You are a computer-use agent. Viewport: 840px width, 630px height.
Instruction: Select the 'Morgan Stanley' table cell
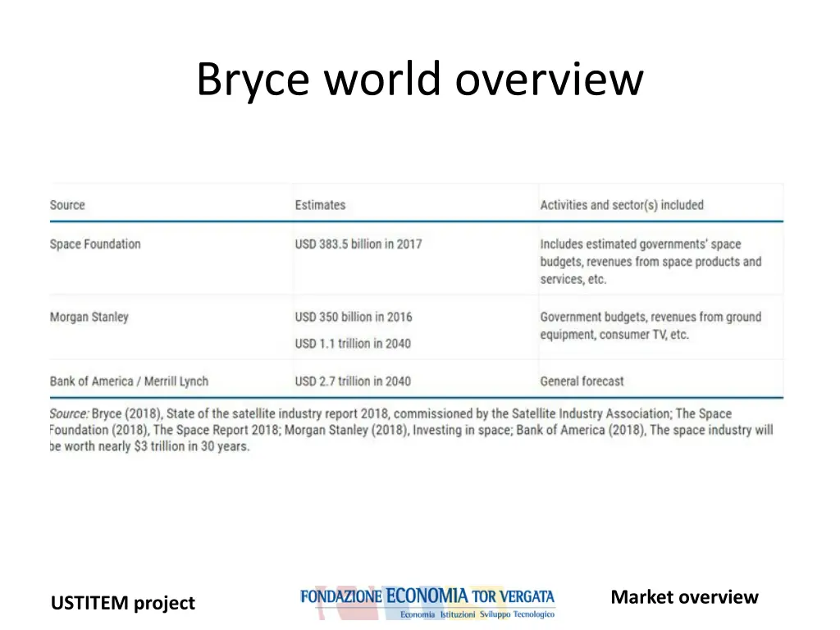[x=89, y=317]
